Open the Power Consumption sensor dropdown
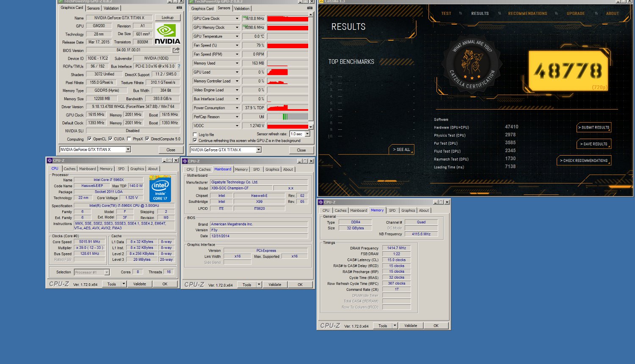 point(237,108)
